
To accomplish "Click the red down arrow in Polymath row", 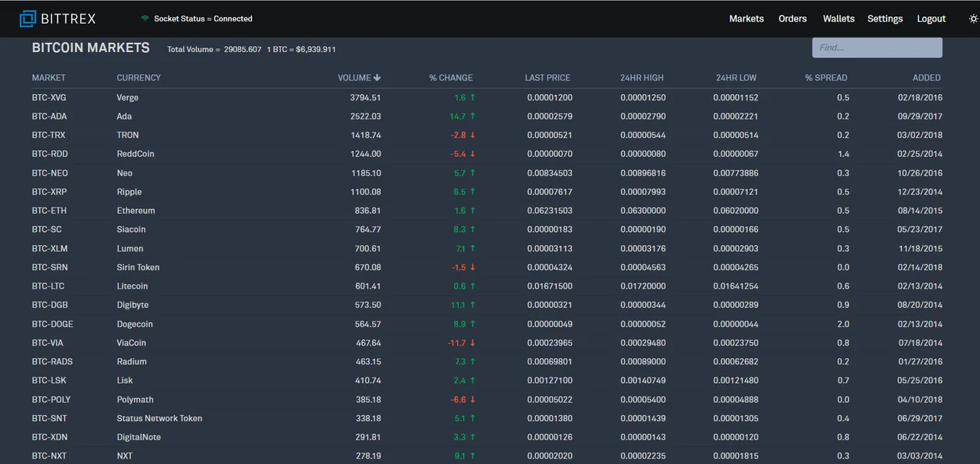I will coord(472,400).
